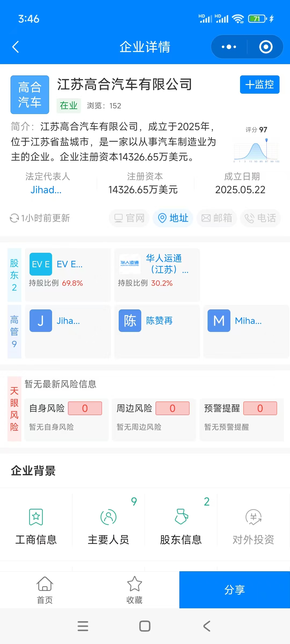Tap Android home square button

pyautogui.click(x=145, y=626)
